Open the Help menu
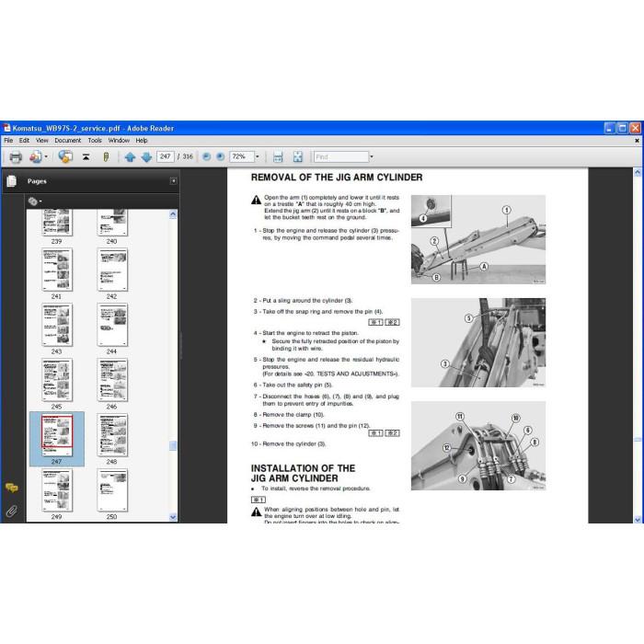This screenshot has height=644, width=644. pos(142,141)
